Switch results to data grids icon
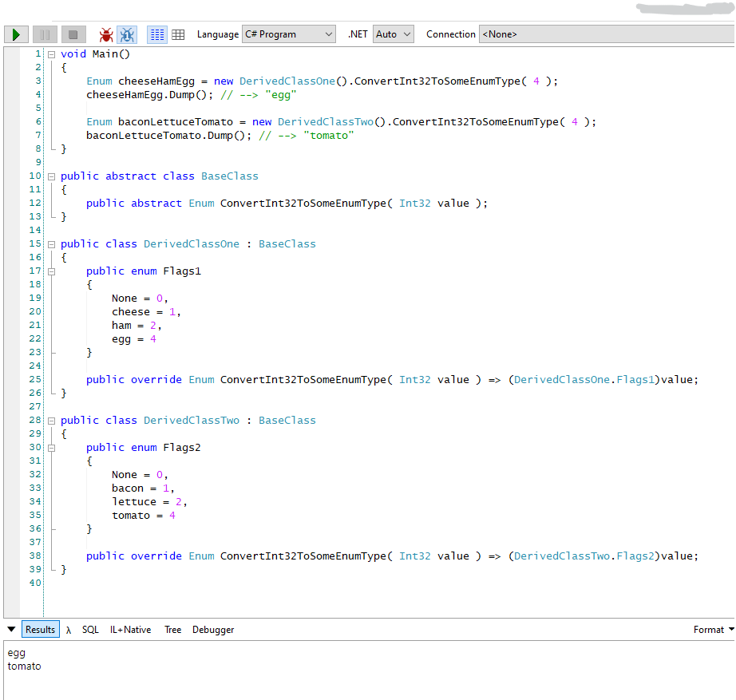Screen dimensions: 736x700 [178, 34]
